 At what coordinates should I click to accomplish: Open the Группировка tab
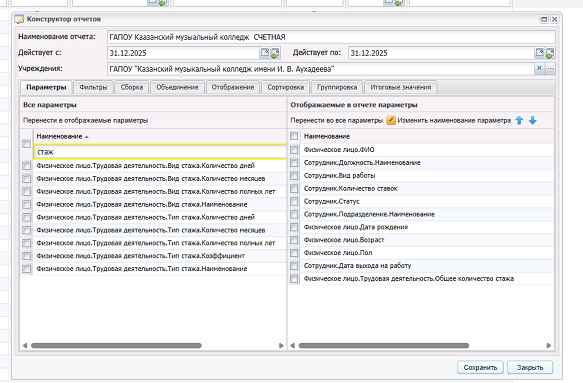tap(337, 87)
